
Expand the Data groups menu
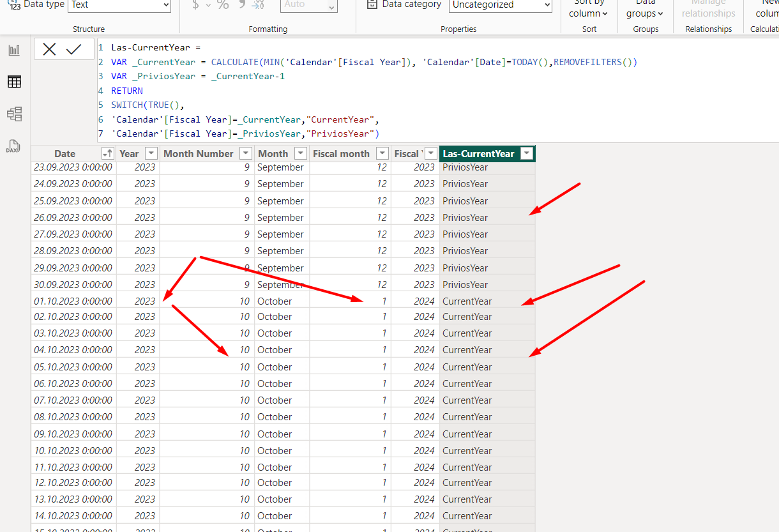(x=645, y=9)
